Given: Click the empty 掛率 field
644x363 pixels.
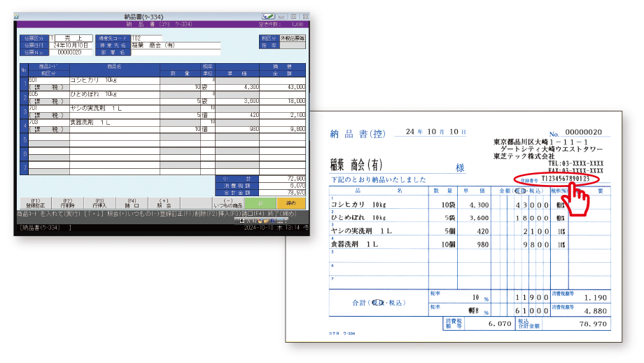Looking at the screenshot, I should pos(293,46).
